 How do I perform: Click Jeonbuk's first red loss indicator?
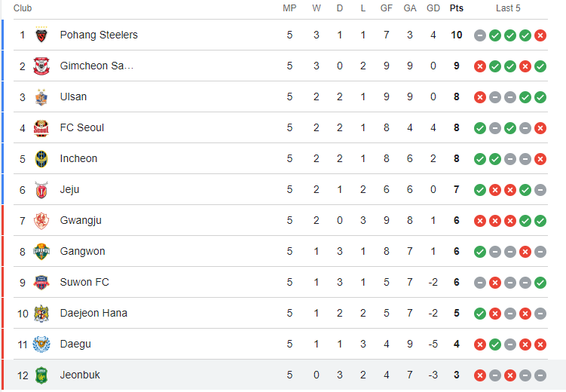coord(480,375)
